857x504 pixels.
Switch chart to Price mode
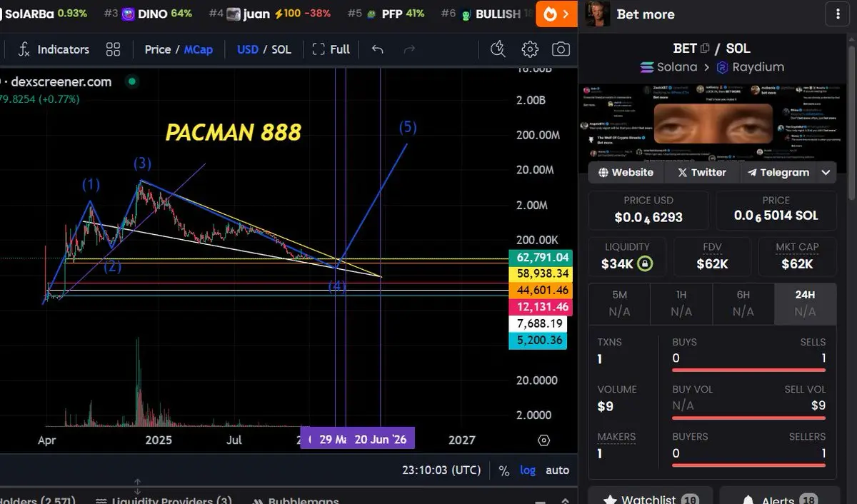coord(157,49)
